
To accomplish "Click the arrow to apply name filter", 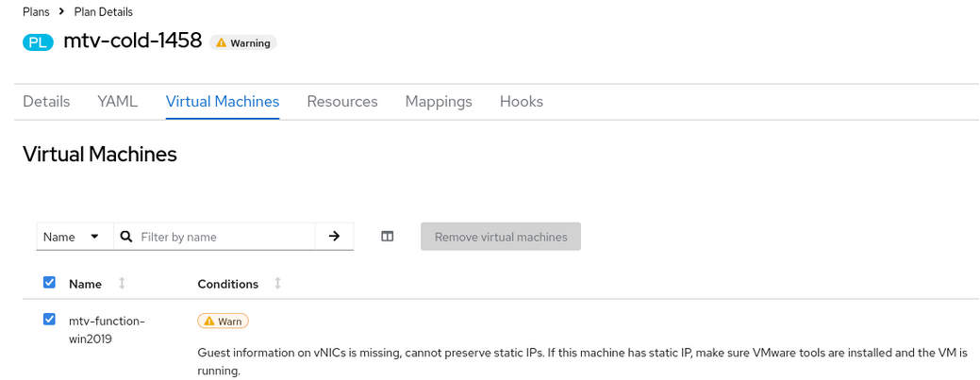I will (x=334, y=237).
